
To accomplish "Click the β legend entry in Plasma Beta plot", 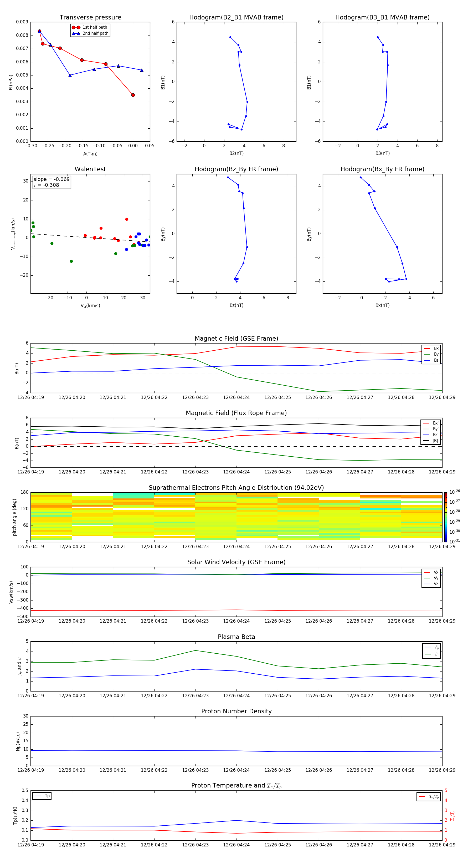I will pyautogui.click(x=431, y=654).
